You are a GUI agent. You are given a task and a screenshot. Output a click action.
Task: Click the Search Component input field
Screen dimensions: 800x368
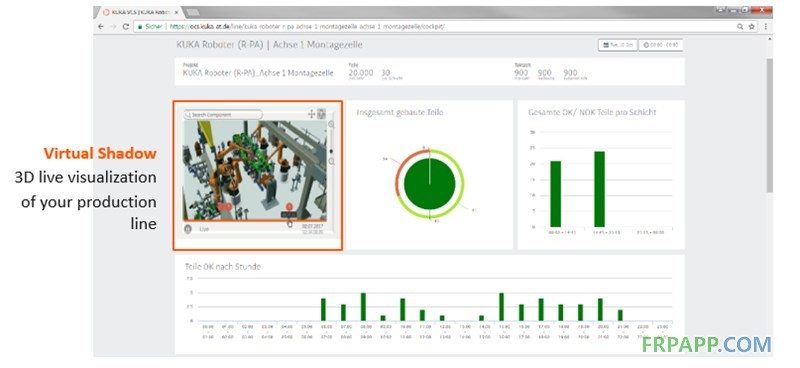tap(223, 115)
